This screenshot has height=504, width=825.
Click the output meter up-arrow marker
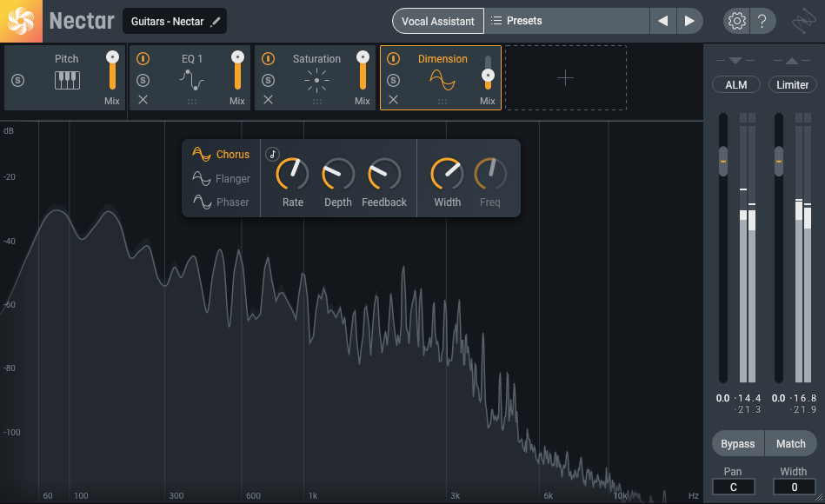tap(792, 61)
